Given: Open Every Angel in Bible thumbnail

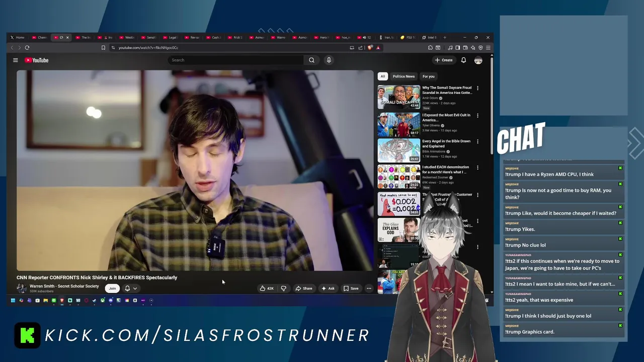Looking at the screenshot, I should tap(398, 150).
